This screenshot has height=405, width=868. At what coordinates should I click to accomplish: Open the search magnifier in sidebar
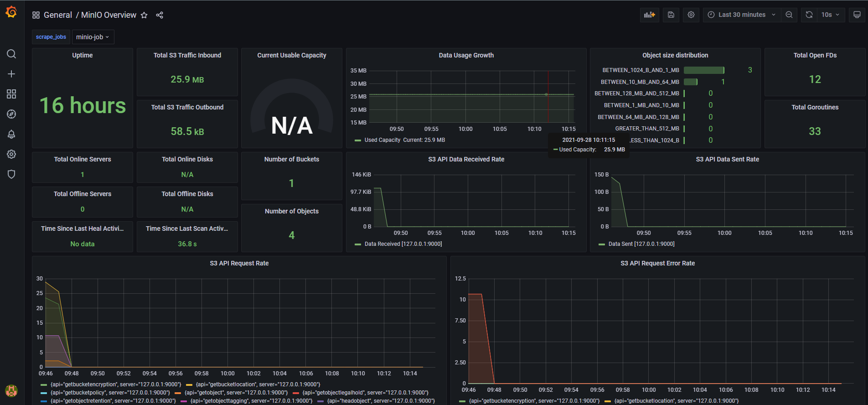(11, 54)
